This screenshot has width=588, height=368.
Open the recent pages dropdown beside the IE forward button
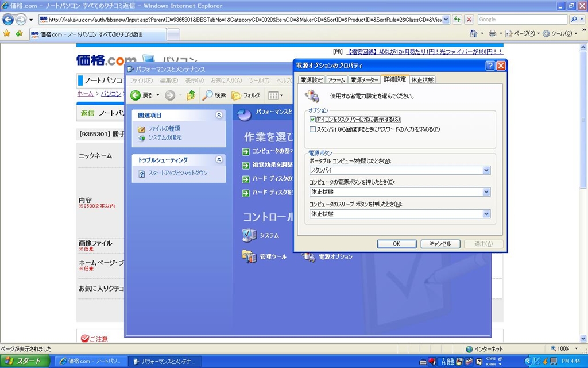[31, 20]
